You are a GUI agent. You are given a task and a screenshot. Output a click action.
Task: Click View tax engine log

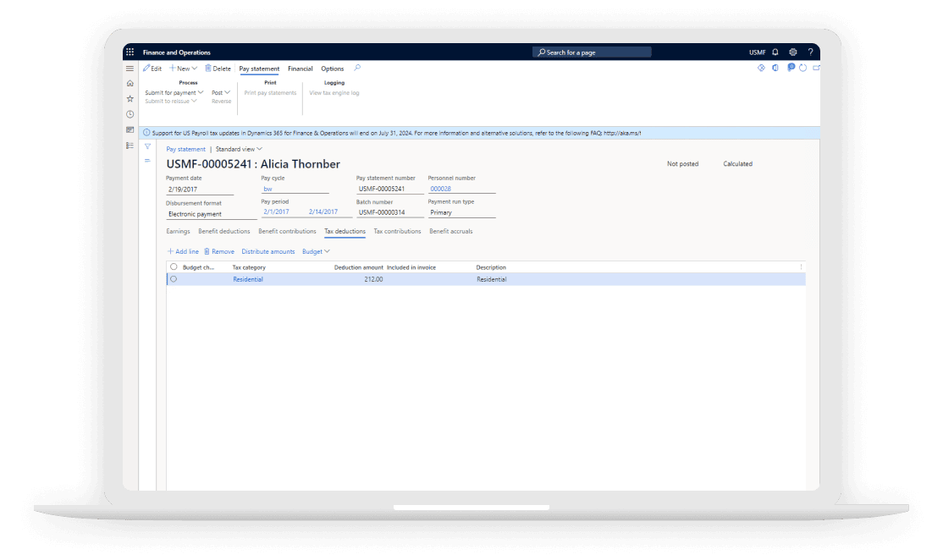pos(334,92)
